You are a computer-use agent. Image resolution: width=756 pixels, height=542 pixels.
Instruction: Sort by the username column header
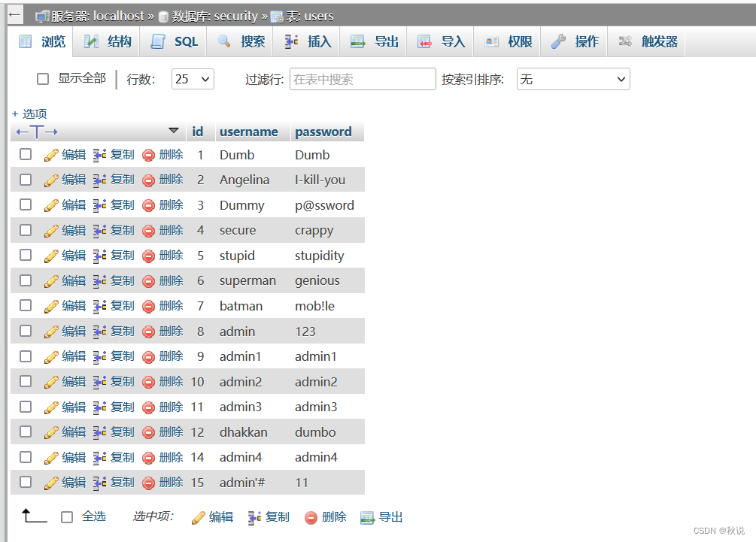(x=249, y=132)
